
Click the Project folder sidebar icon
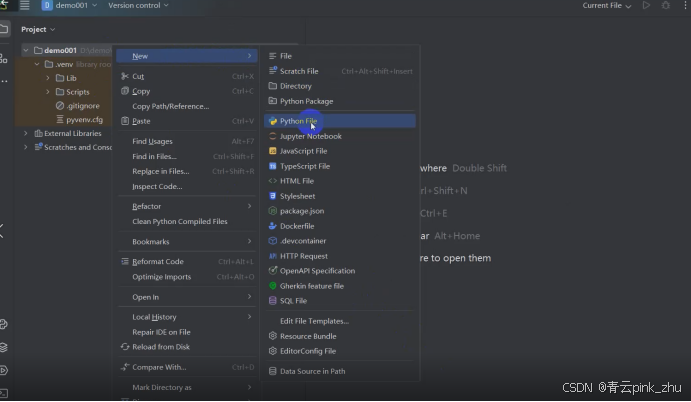tap(5, 29)
